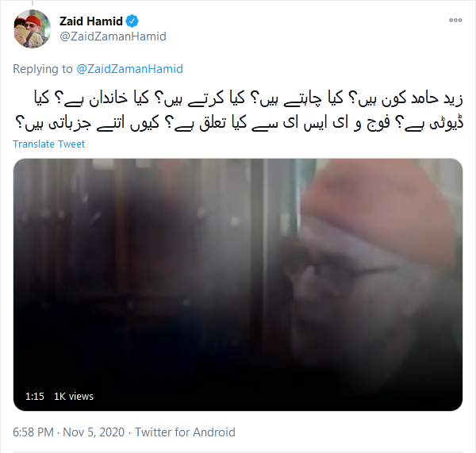This screenshot has height=453, width=476.
Task: Click the 1K views counter
Action: pyautogui.click(x=74, y=396)
